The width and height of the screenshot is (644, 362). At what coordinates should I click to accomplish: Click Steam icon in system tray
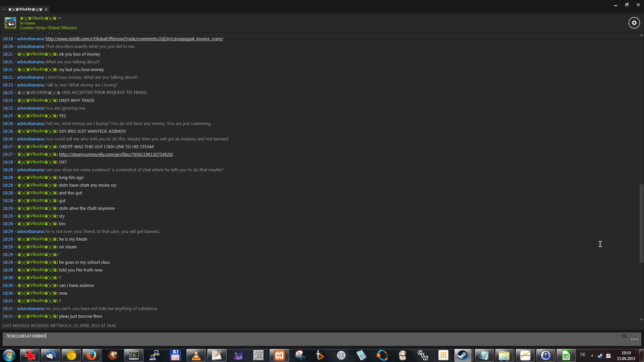[x=600, y=356]
